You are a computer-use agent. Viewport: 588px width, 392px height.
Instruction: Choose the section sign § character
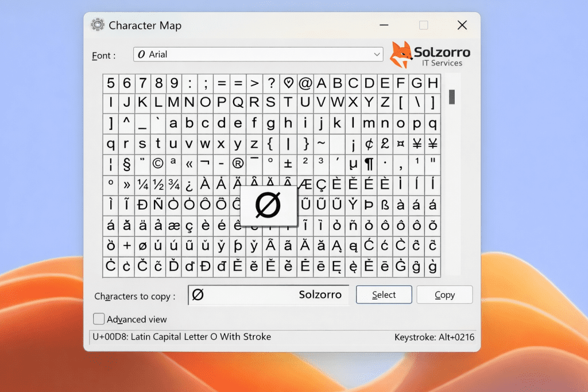click(x=127, y=164)
